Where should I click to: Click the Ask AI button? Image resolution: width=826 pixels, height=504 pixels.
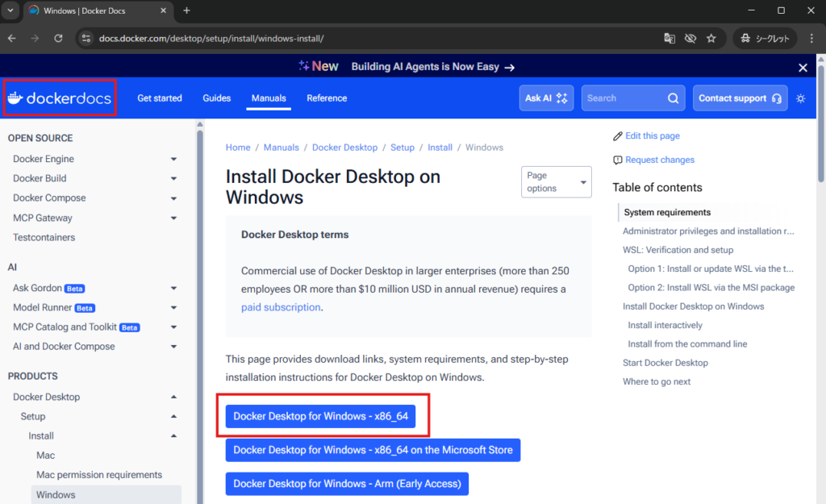tap(546, 98)
